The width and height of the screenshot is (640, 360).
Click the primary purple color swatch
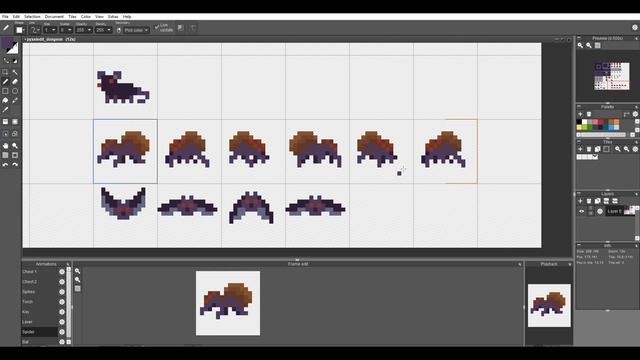pyautogui.click(x=7, y=43)
